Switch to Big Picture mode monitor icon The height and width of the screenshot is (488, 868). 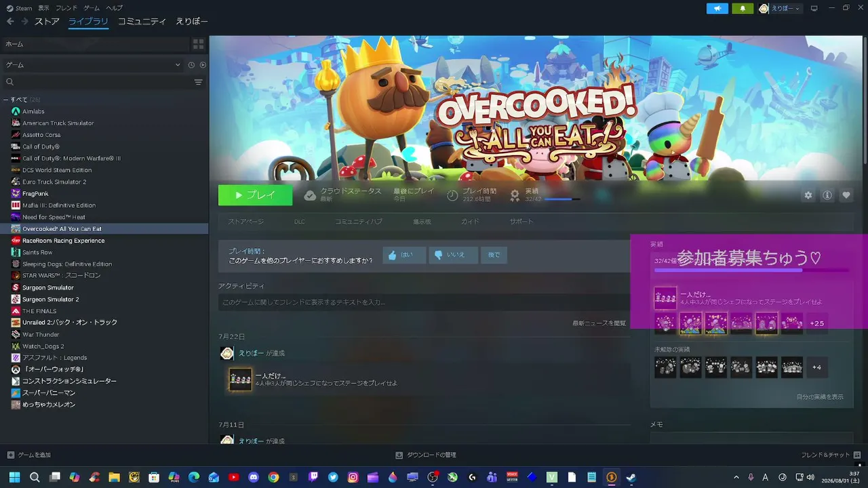[814, 8]
